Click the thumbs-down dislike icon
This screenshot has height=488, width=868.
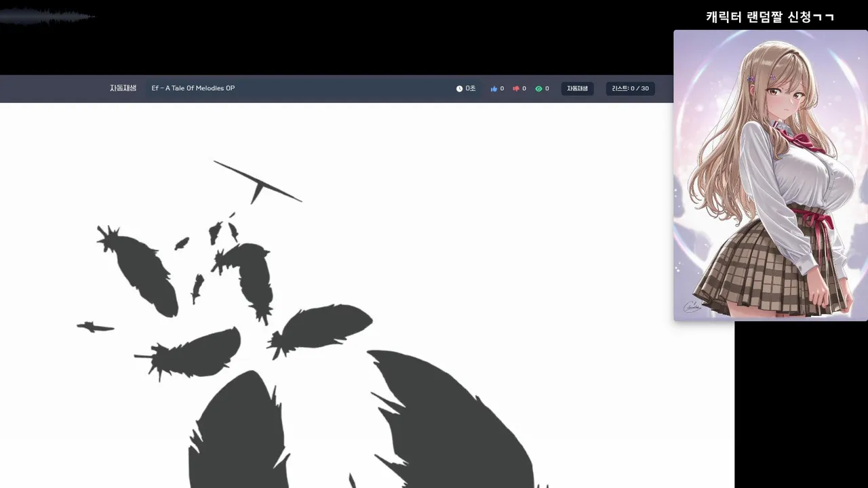(516, 89)
